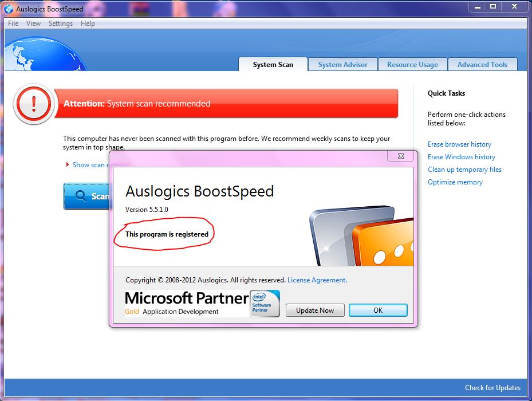Open the View menu

pyautogui.click(x=34, y=23)
